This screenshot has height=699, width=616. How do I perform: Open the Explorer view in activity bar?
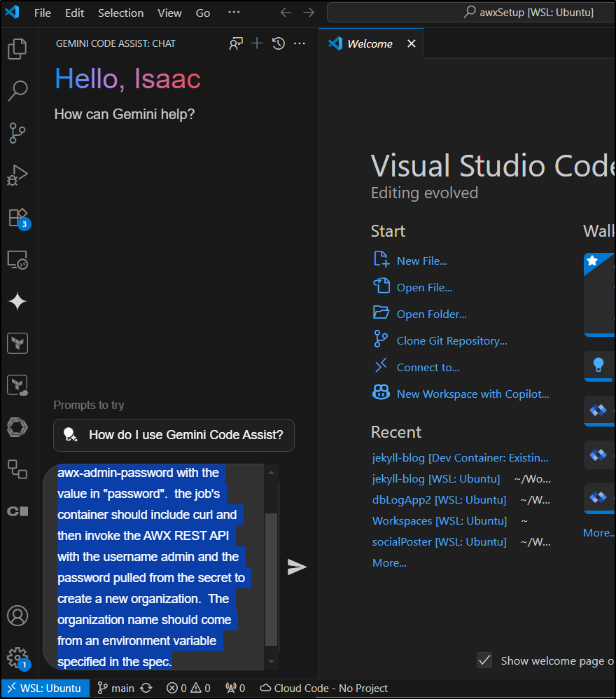[17, 49]
